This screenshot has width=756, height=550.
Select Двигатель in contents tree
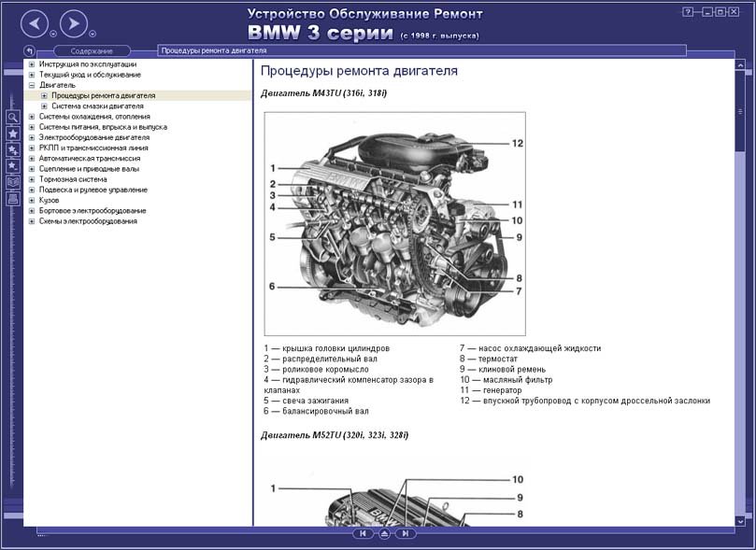(57, 85)
